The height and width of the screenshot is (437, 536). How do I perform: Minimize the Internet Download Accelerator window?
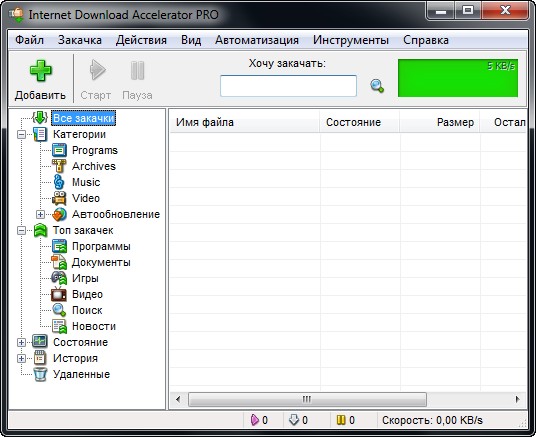coord(441,11)
